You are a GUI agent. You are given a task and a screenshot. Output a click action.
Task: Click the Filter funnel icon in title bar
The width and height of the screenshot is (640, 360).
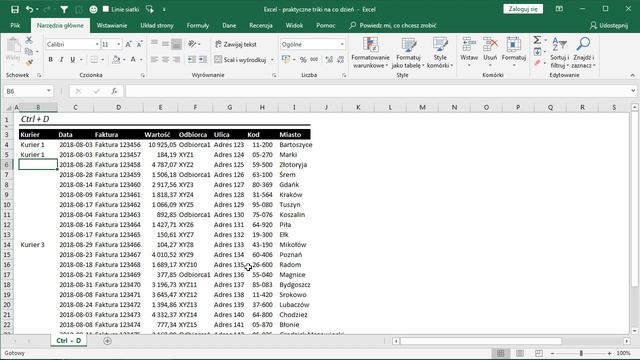[x=64, y=9]
